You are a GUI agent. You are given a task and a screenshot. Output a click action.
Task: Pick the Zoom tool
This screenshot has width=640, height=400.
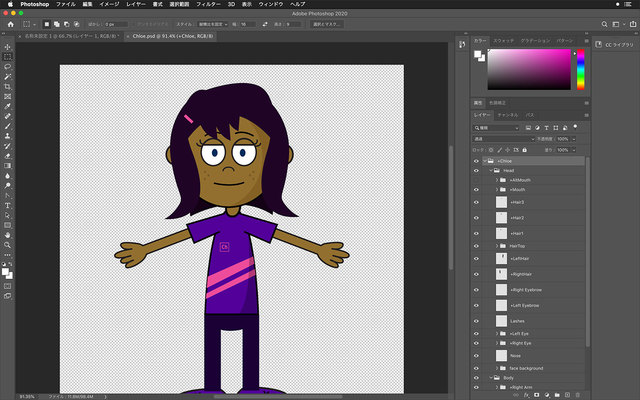click(x=7, y=244)
